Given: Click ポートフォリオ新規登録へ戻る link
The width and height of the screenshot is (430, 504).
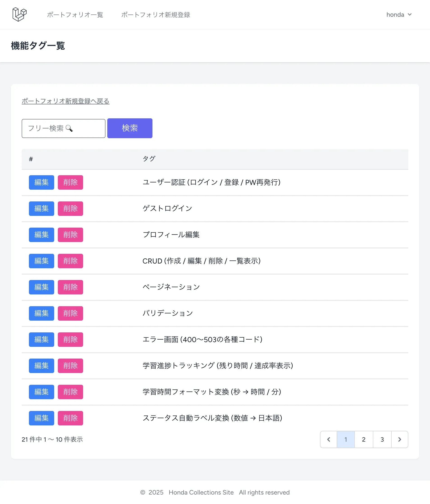Looking at the screenshot, I should coord(65,101).
